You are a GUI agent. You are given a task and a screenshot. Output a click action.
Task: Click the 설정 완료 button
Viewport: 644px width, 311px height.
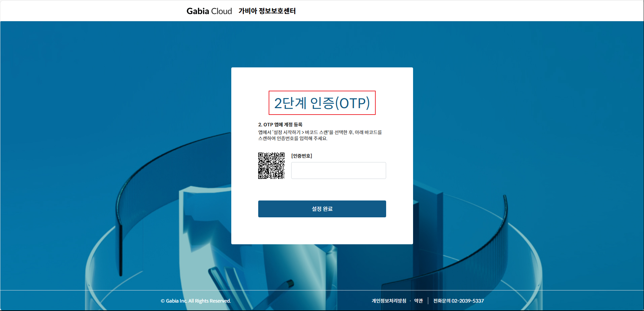pyautogui.click(x=322, y=209)
